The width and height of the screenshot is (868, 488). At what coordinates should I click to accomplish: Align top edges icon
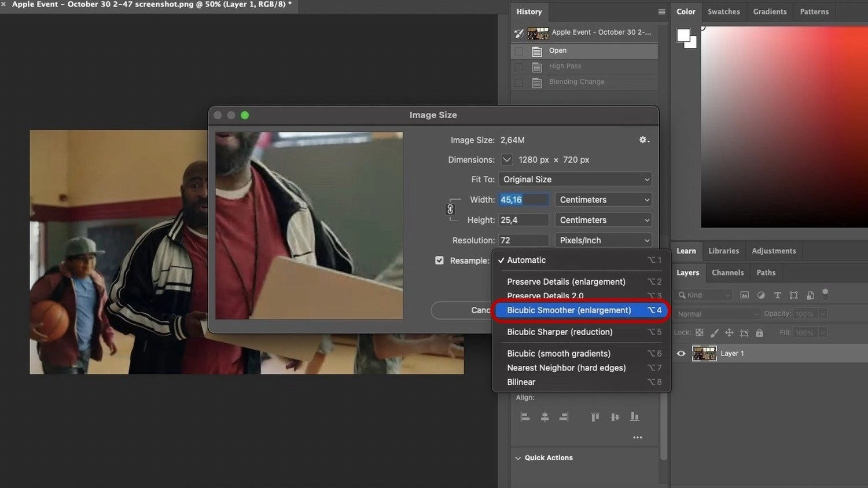[x=595, y=417]
